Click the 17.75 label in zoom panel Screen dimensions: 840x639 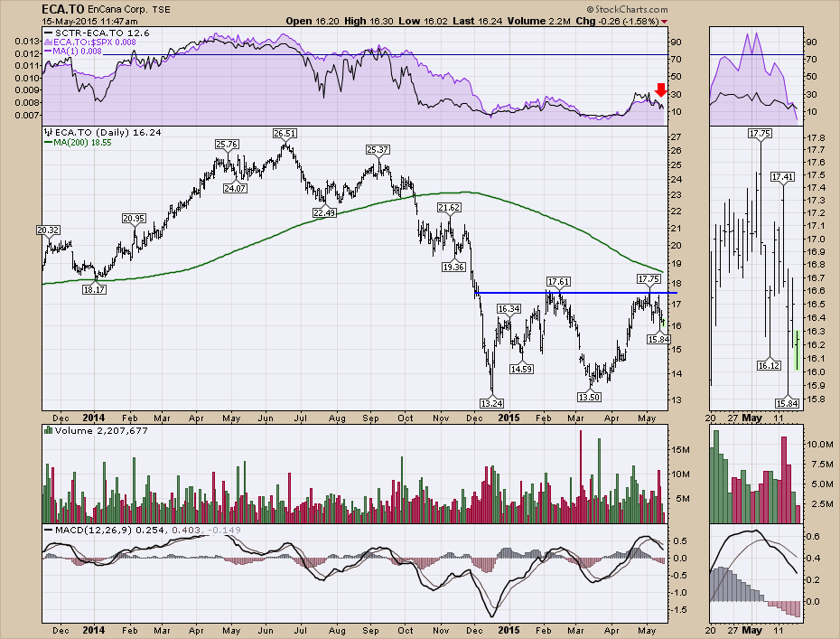(760, 134)
